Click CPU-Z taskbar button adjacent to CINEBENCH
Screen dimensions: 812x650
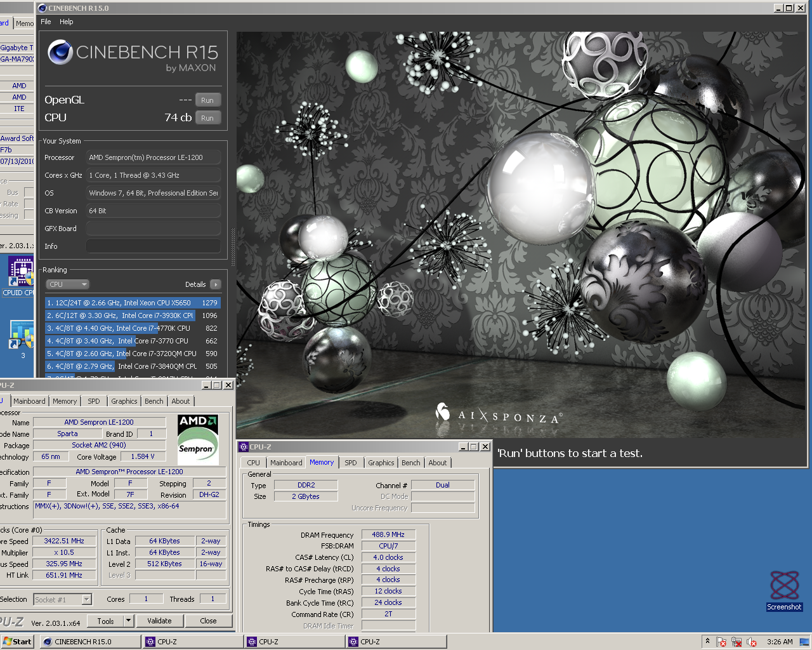click(x=193, y=642)
